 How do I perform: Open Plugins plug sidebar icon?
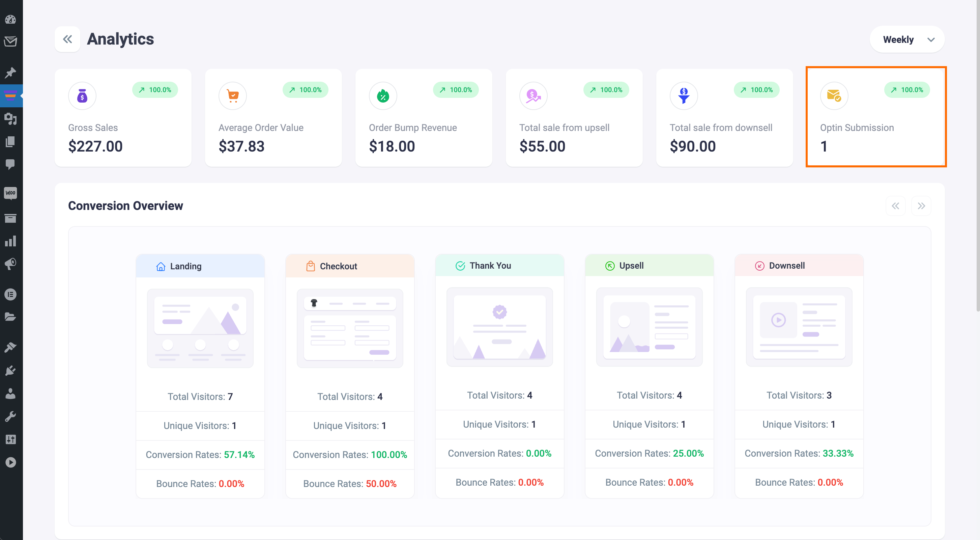(x=11, y=370)
